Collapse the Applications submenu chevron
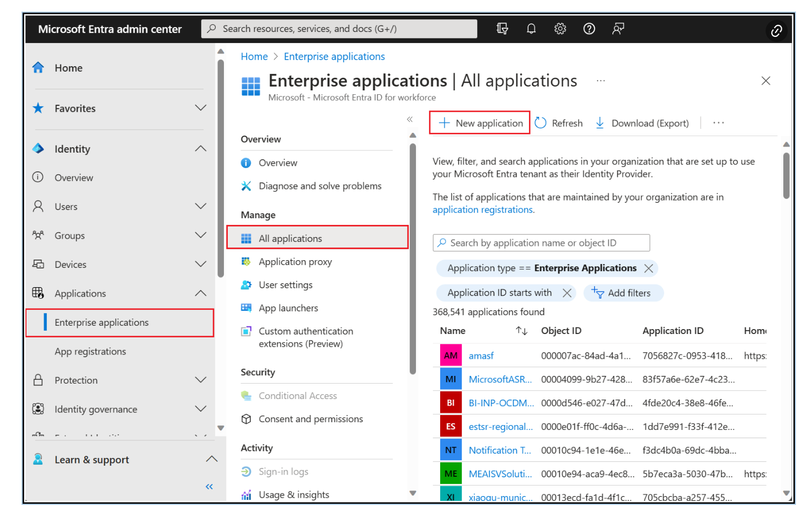Screen dimensions: 812x517 pos(201,293)
